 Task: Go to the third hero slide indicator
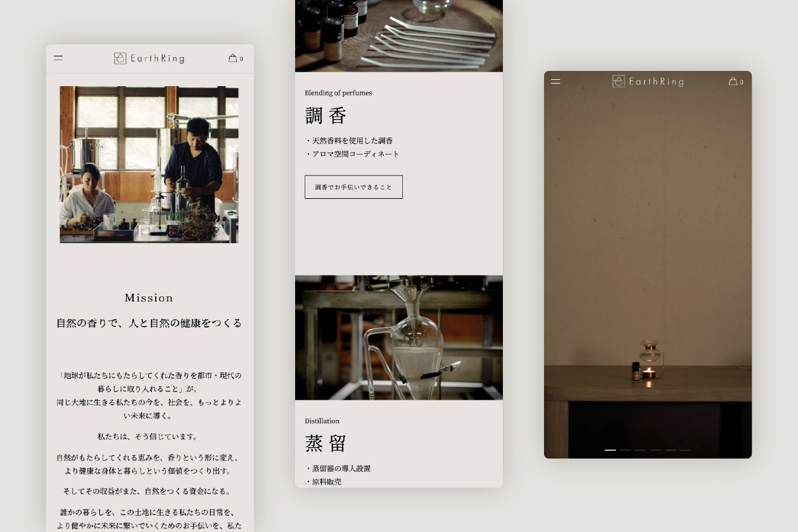click(x=640, y=450)
